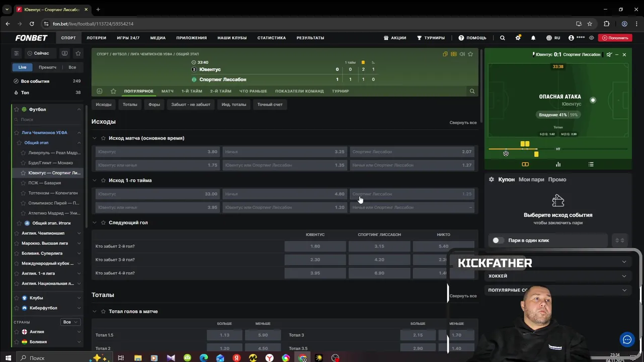Open Акции promotions link

point(395,38)
